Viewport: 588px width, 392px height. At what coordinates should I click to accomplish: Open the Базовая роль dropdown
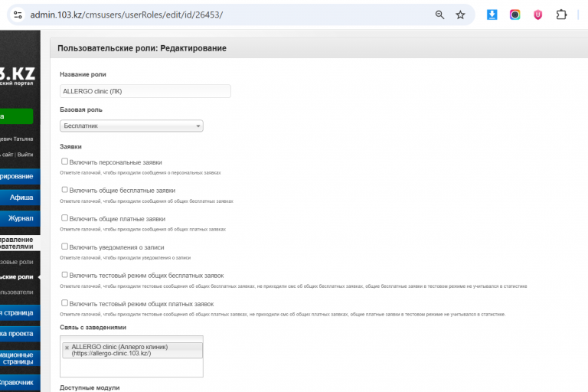[x=131, y=126]
